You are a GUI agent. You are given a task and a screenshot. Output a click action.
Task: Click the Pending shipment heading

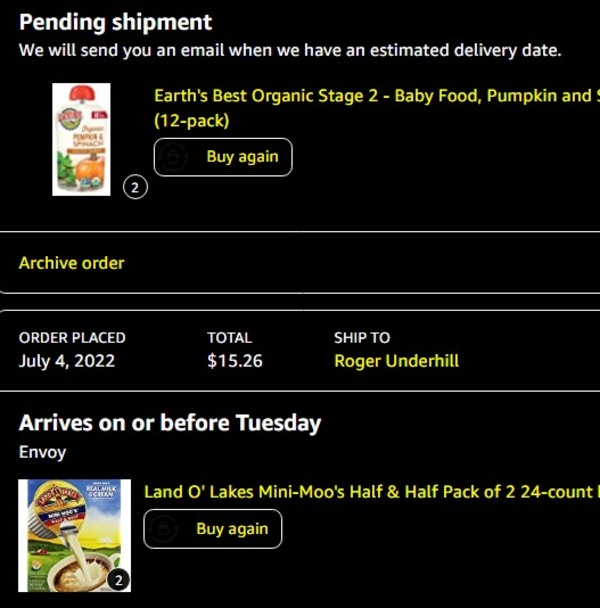tap(116, 22)
